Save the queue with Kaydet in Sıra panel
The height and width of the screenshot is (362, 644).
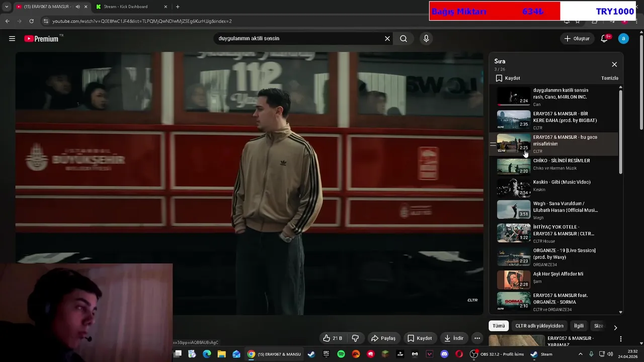click(508, 78)
